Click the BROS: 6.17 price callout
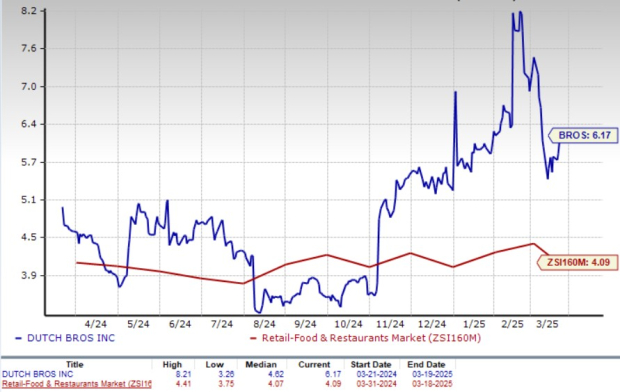Image resolution: width=620 pixels, height=392 pixels. pos(583,135)
